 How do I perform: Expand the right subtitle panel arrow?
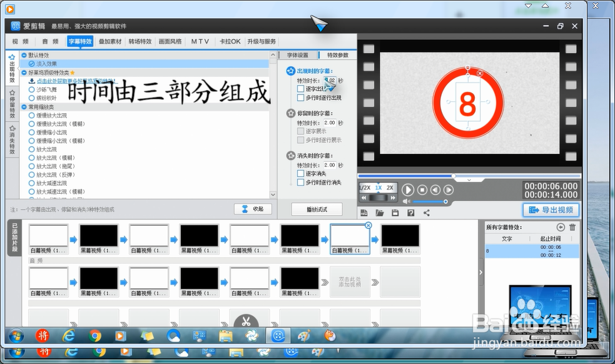pyautogui.click(x=481, y=272)
